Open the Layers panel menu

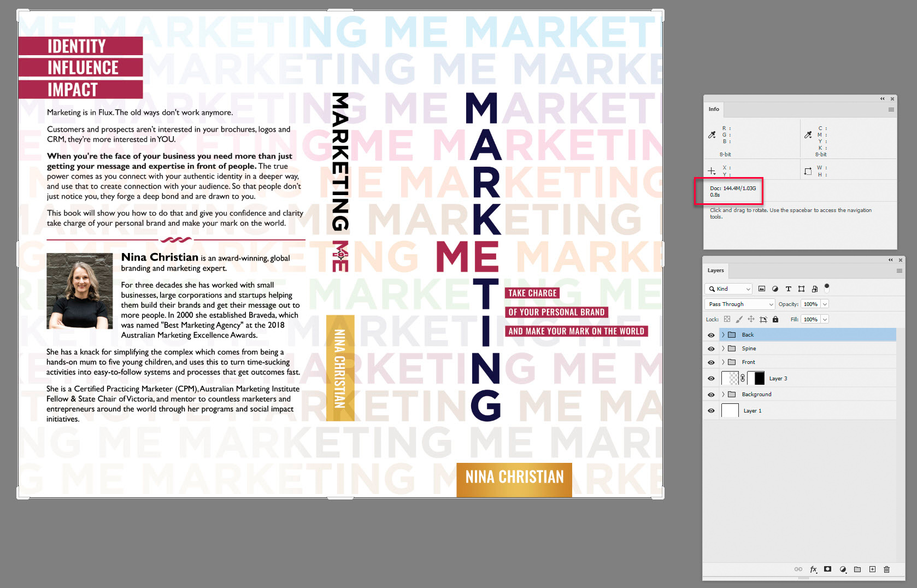(x=900, y=270)
